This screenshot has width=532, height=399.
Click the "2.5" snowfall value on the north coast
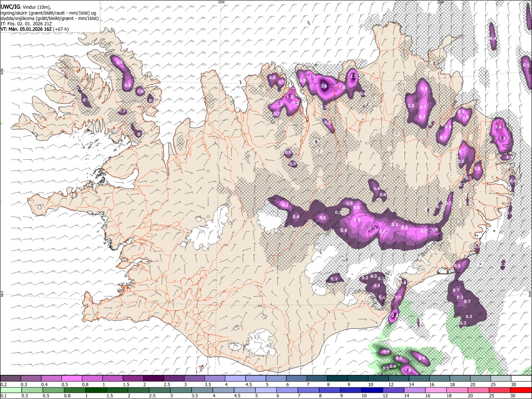click(x=354, y=76)
